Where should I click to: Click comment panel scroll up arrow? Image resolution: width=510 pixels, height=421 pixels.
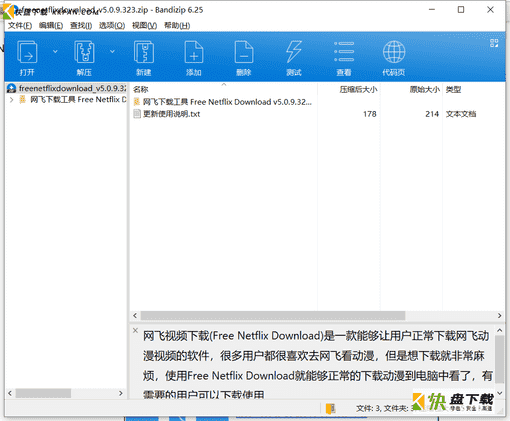(x=499, y=330)
